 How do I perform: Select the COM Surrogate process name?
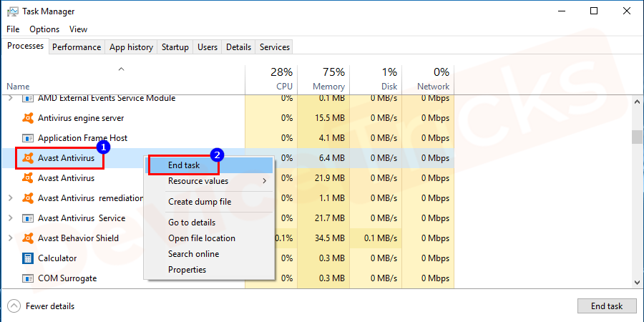pos(67,278)
